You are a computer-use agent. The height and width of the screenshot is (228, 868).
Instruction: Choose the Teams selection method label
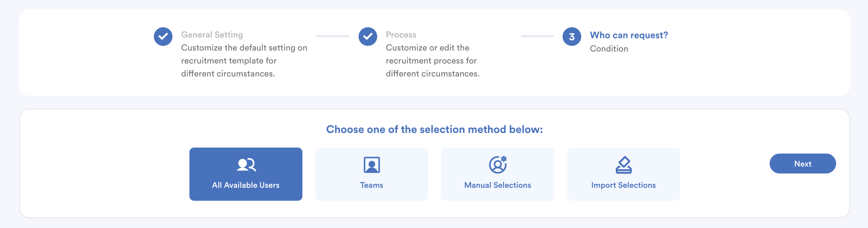[371, 185]
